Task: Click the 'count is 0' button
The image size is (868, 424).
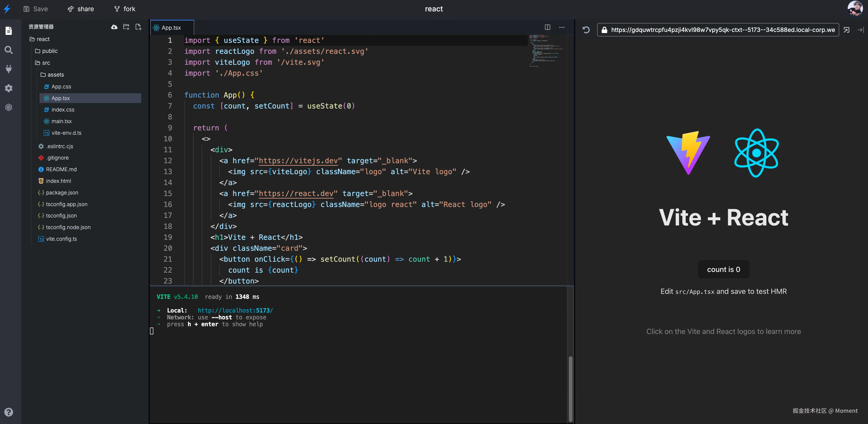Action: [723, 269]
